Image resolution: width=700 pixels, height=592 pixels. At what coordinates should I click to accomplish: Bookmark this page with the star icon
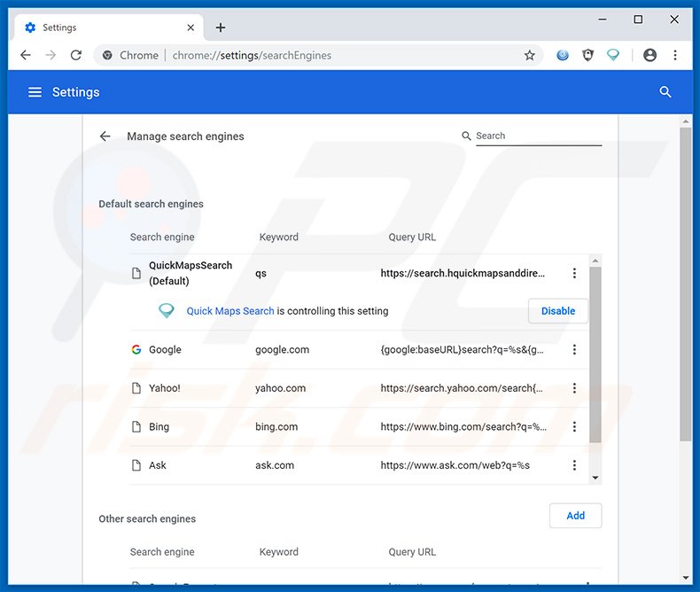(x=530, y=55)
